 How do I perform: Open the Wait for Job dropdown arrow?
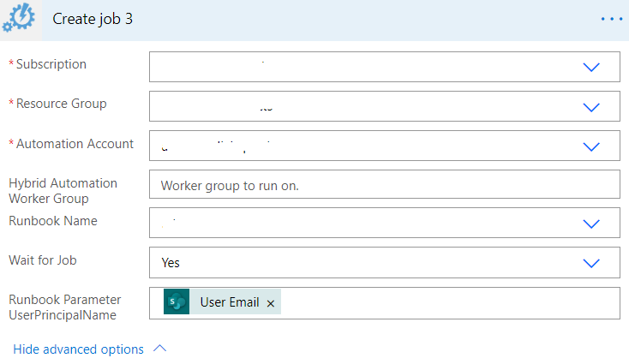pyautogui.click(x=590, y=263)
